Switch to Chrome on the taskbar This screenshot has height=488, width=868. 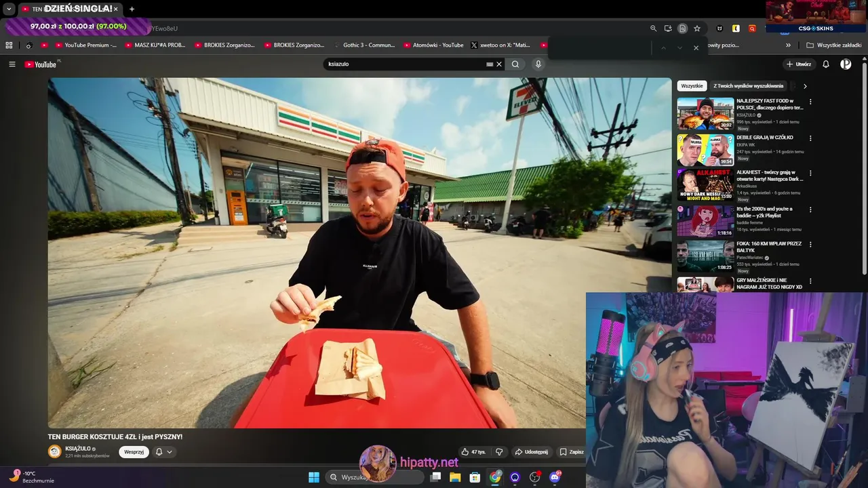(x=496, y=477)
